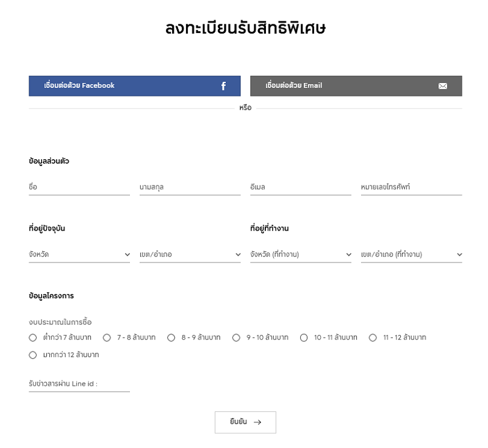Expand the เขต/อำเภอ current address dropdown
This screenshot has height=448, width=488.
190,255
